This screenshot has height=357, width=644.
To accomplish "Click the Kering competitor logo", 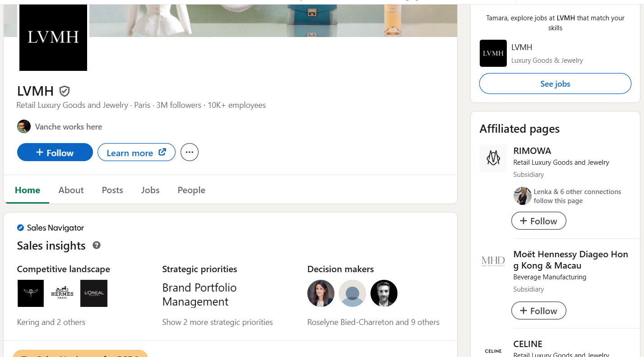I will 31,293.
